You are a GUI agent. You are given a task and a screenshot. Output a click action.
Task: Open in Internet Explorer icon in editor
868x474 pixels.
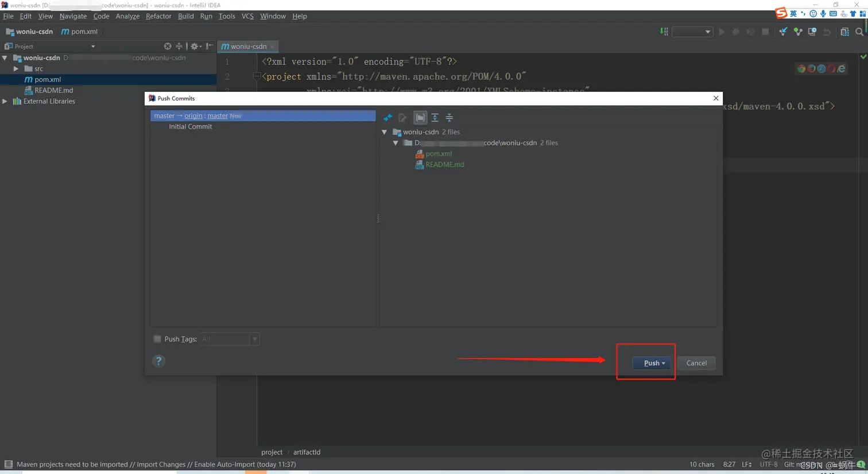[x=842, y=69]
